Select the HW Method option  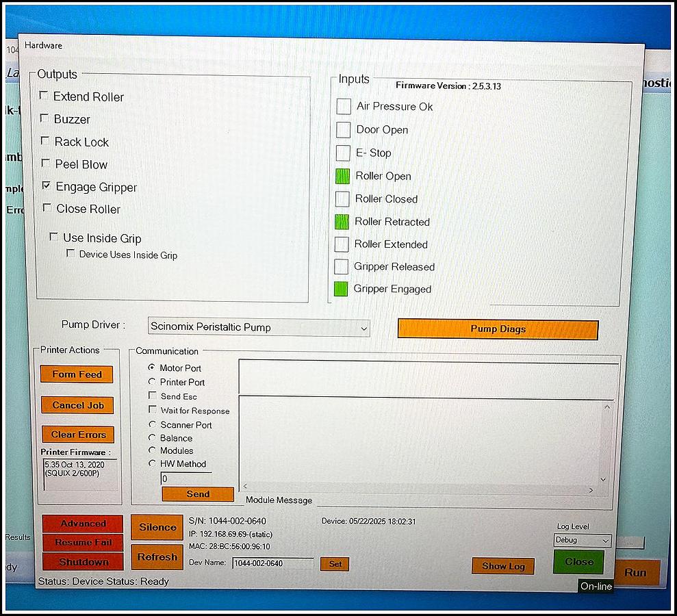152,464
